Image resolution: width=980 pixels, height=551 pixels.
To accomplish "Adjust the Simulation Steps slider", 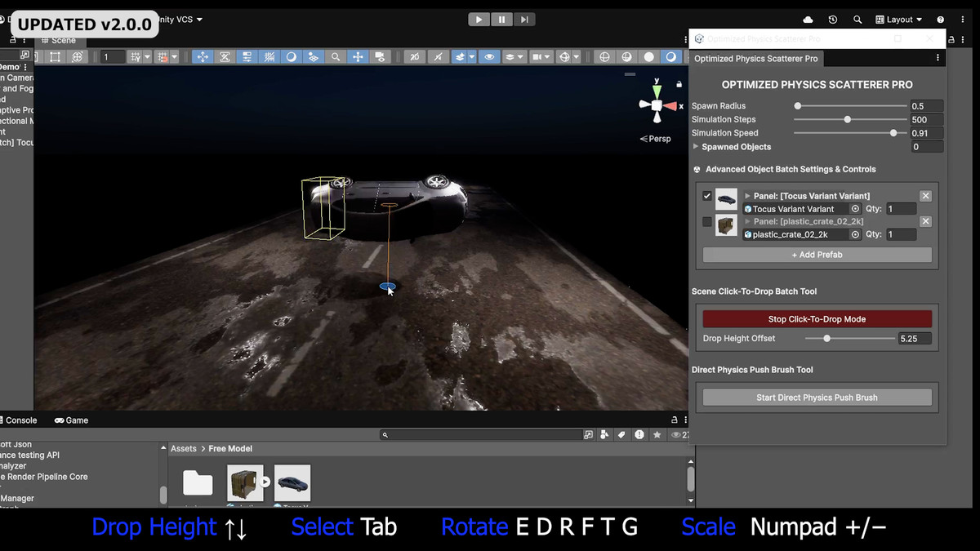I will [x=851, y=119].
